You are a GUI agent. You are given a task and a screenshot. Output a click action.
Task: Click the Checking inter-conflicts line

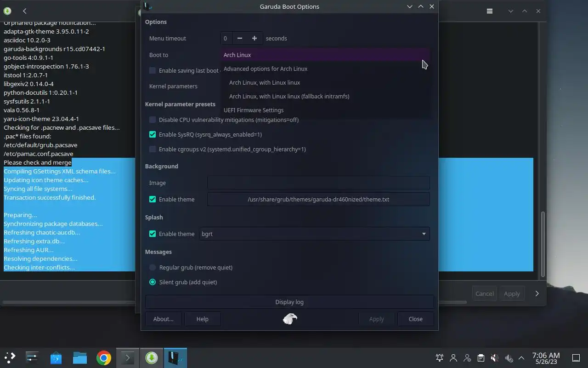coord(39,267)
